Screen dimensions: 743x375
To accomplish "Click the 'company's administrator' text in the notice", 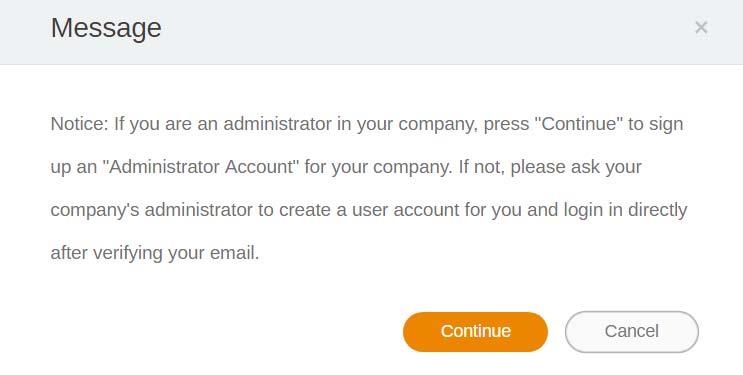I will tap(151, 210).
